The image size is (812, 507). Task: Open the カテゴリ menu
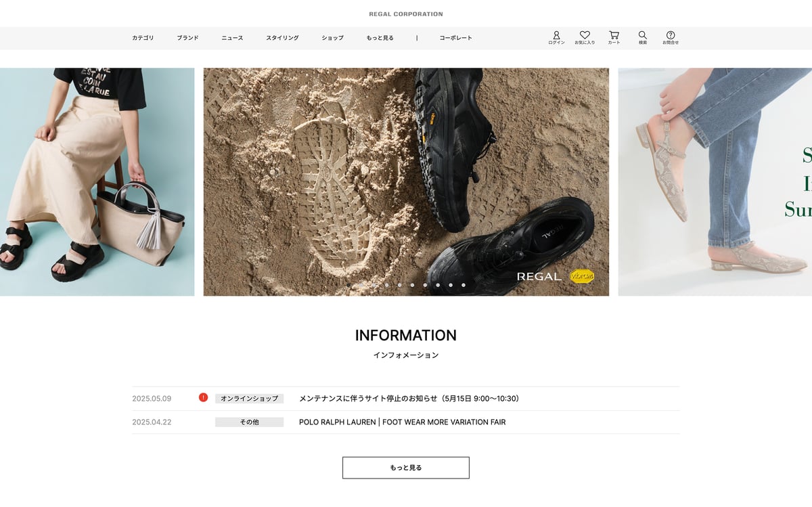143,38
